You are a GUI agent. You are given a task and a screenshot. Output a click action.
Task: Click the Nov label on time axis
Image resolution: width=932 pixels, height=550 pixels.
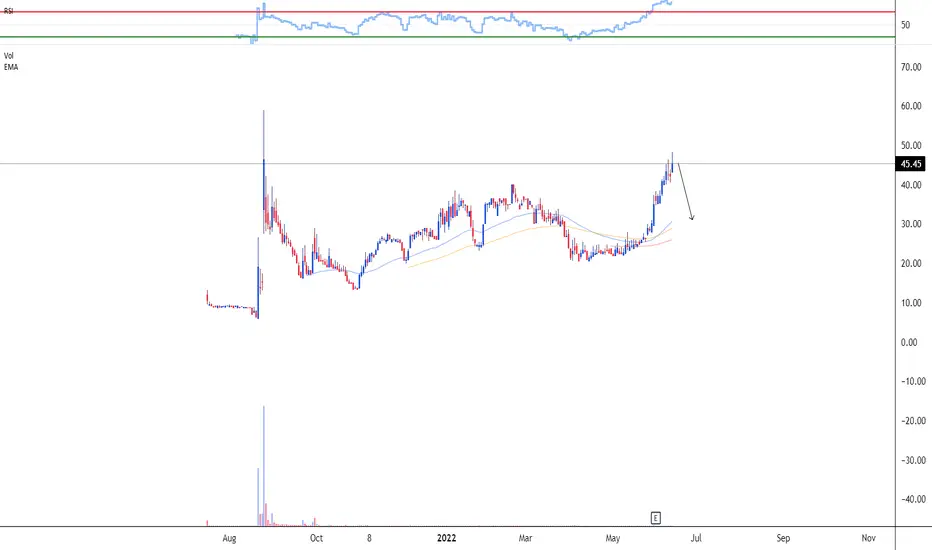pyautogui.click(x=868, y=538)
